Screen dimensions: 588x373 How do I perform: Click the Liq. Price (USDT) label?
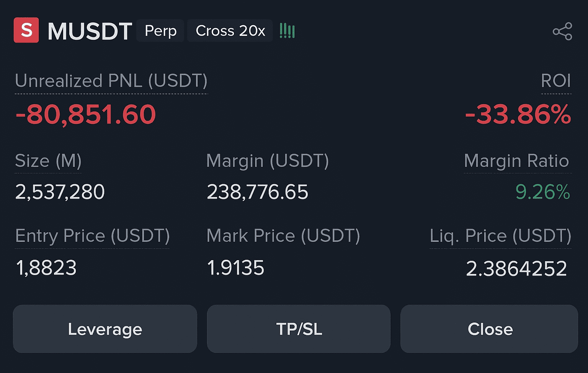(x=501, y=236)
